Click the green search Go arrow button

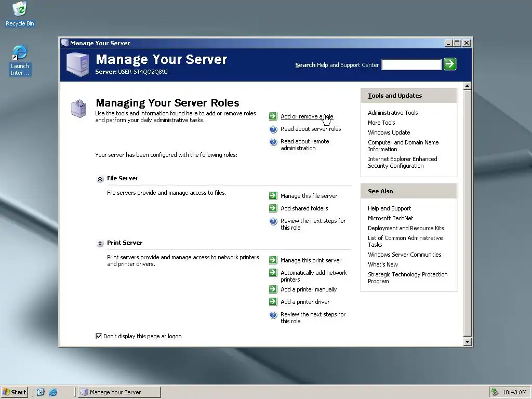coord(450,64)
